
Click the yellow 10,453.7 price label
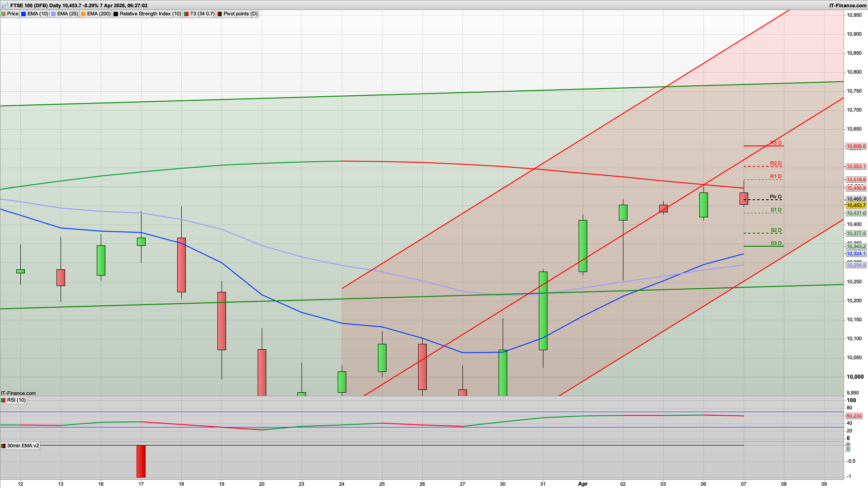tap(856, 206)
